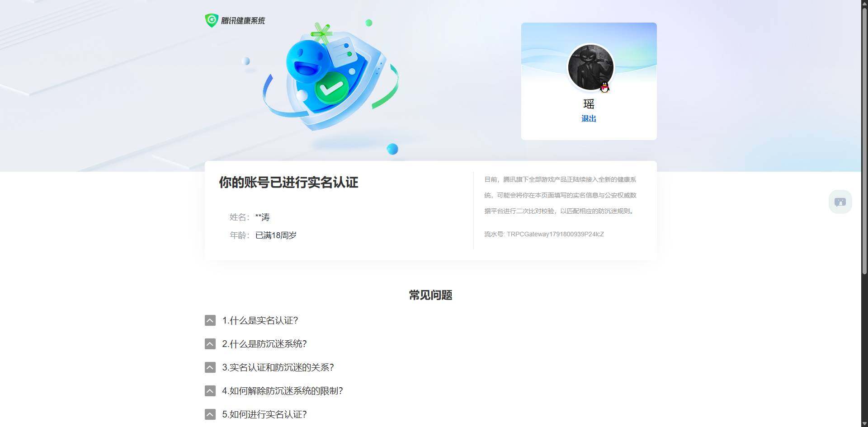Click the 腾讯健康系统 logo text
The height and width of the screenshot is (427, 868).
(243, 21)
